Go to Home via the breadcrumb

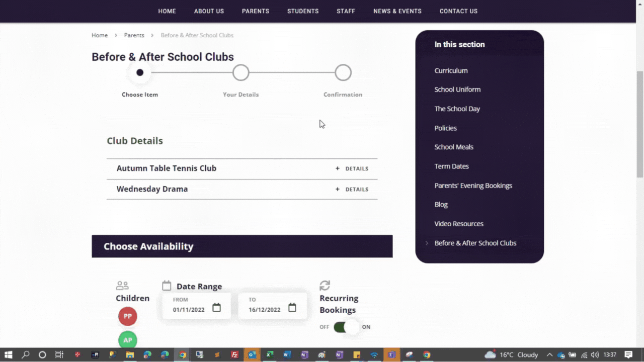coord(100,35)
